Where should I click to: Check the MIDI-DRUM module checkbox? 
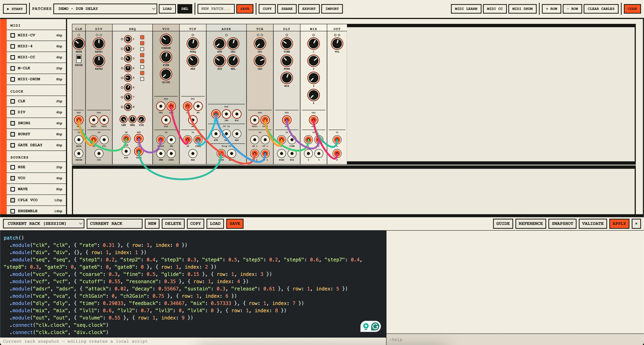click(13, 79)
